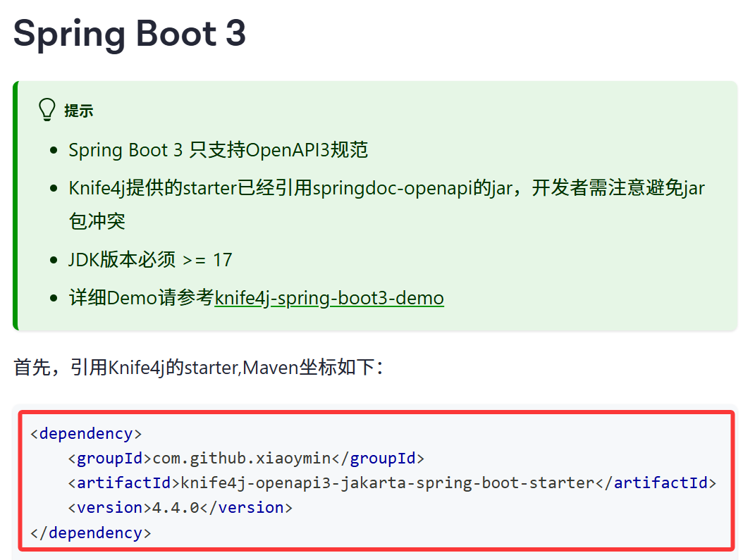
Task: Click the bullet about springdoc-openapi jar conflict
Action: (386, 204)
